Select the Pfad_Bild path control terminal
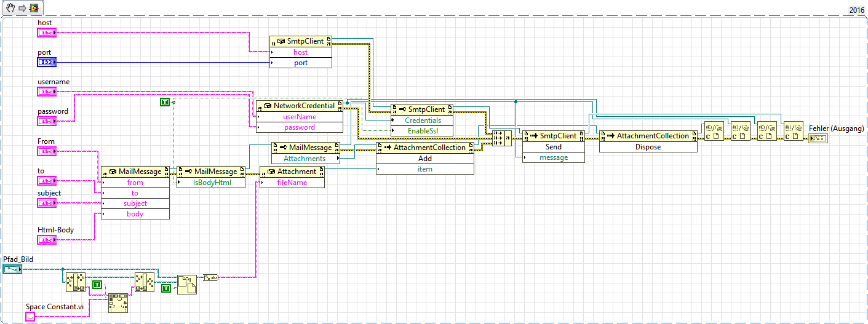The width and height of the screenshot is (868, 324). coord(12,269)
